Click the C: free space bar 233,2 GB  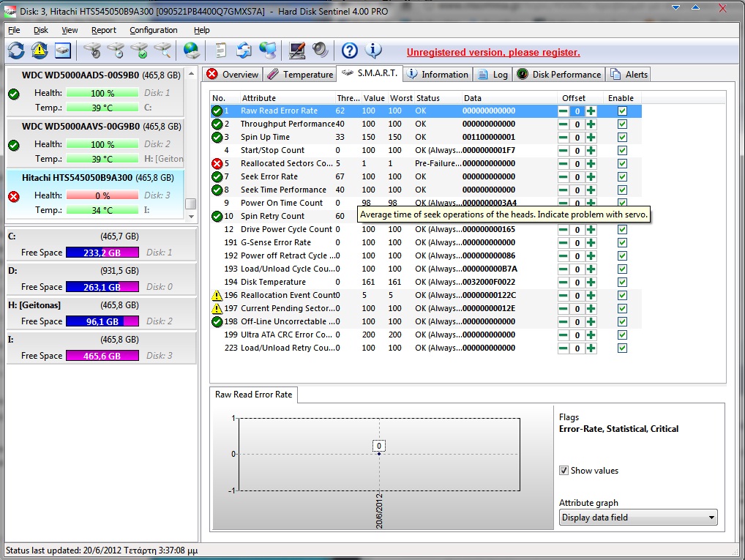(102, 253)
